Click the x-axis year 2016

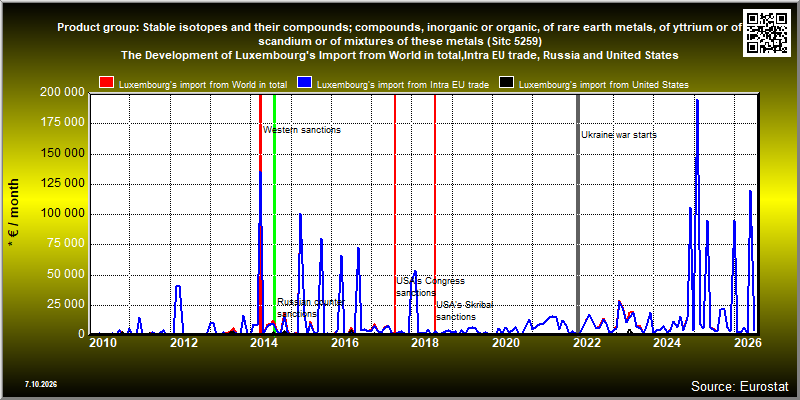pos(344,342)
